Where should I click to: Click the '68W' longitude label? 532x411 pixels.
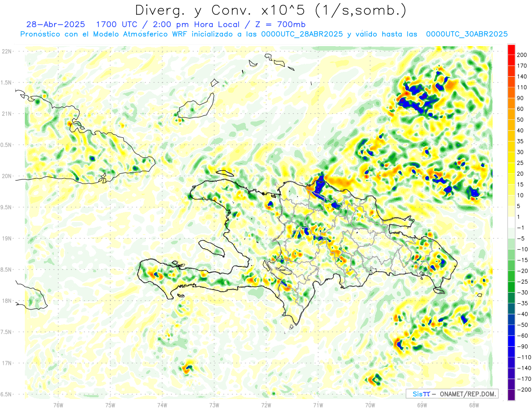(474, 405)
